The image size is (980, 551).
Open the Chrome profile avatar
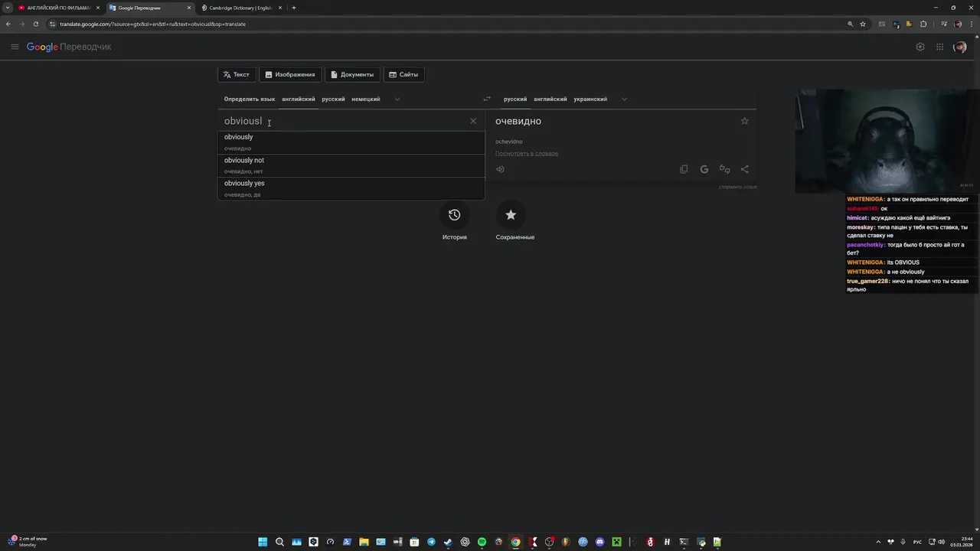click(958, 24)
